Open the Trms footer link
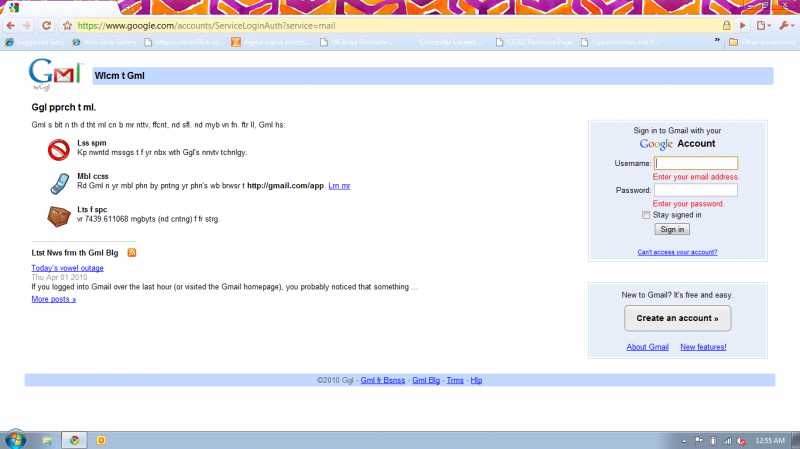Viewport: 800px width, 449px height. point(455,380)
